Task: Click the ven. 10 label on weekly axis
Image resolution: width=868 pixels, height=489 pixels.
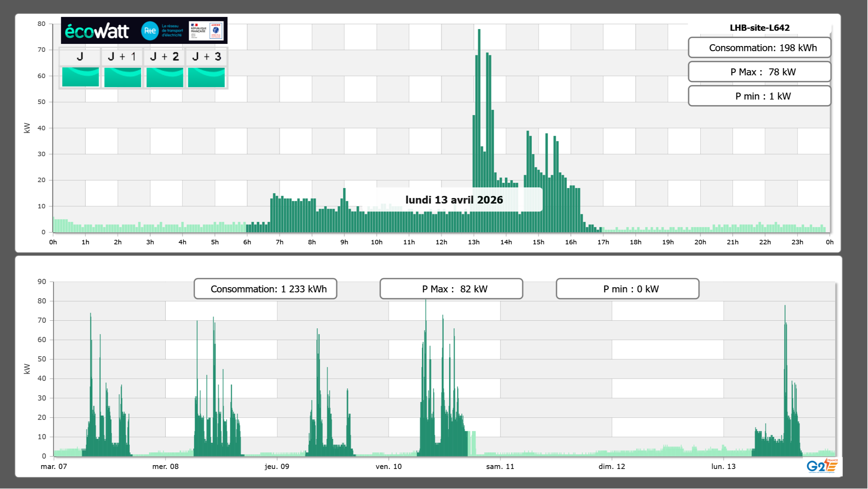Action: pos(389,467)
